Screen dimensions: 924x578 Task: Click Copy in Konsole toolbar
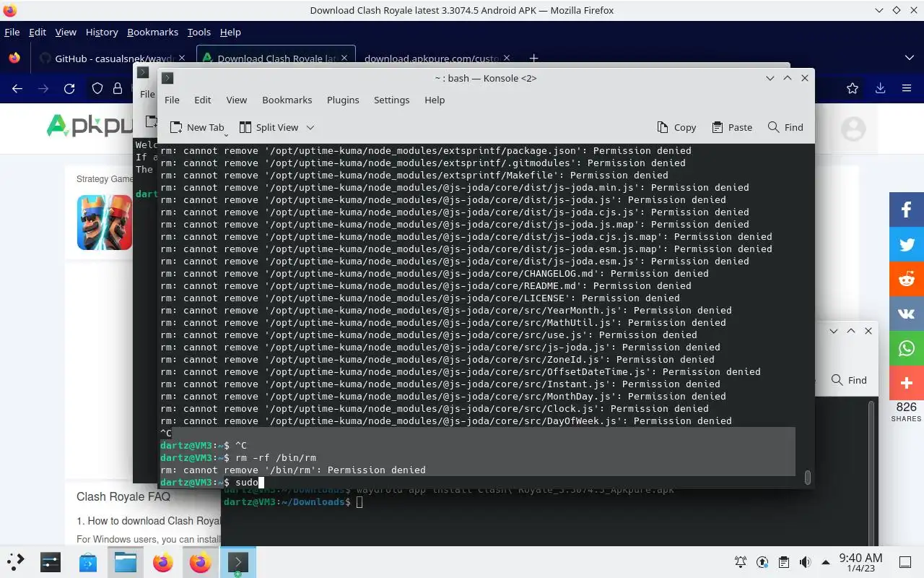[676, 127]
